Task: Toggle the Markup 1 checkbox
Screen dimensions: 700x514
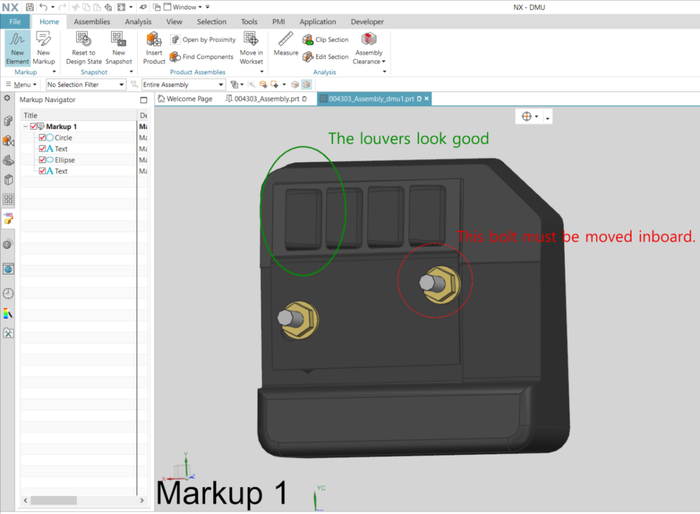Action: (x=34, y=127)
